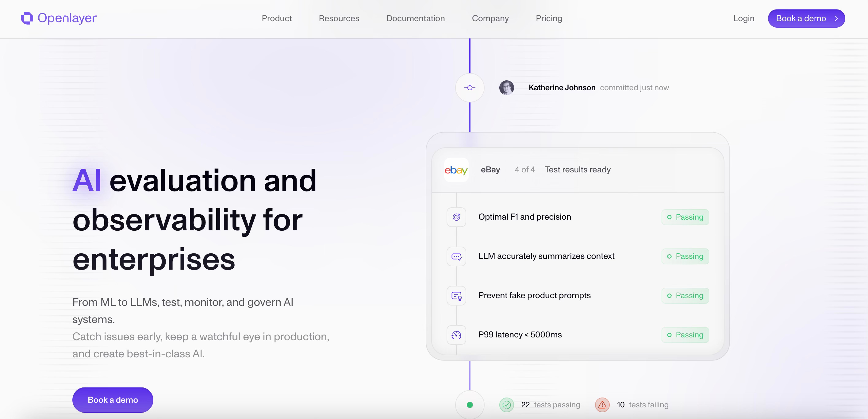
Task: Click the certificate icon beside fake product prompts
Action: [x=456, y=296]
